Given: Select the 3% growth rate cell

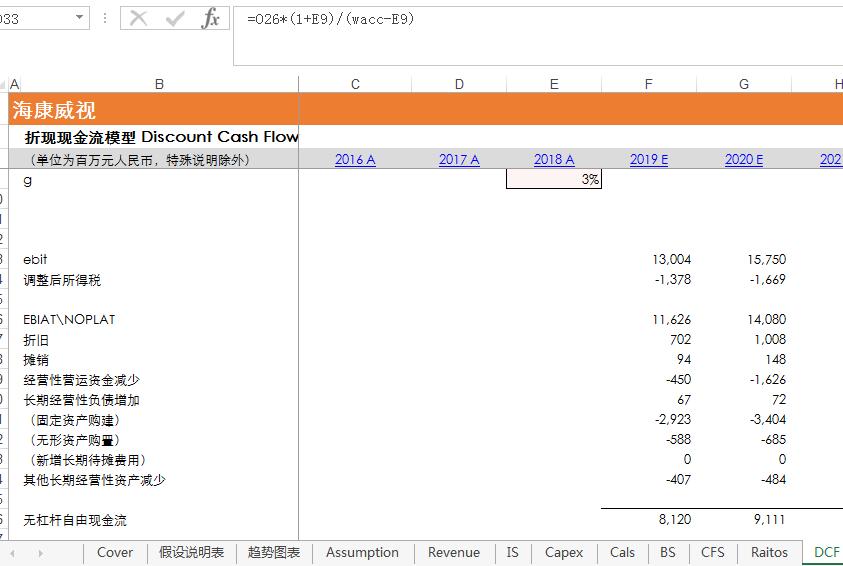Looking at the screenshot, I should (x=554, y=179).
